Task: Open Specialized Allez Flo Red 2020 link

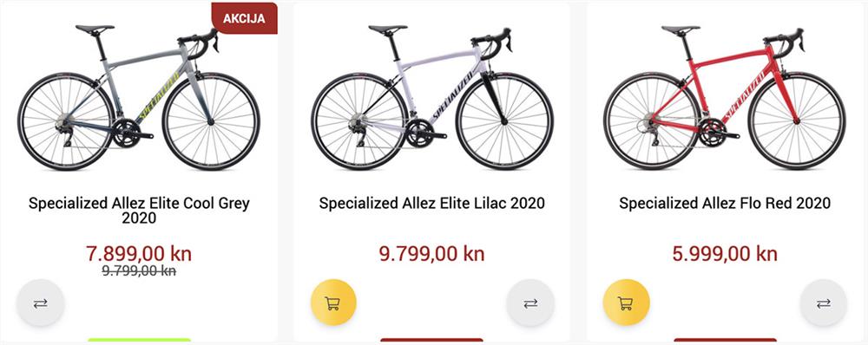Action: click(x=725, y=203)
